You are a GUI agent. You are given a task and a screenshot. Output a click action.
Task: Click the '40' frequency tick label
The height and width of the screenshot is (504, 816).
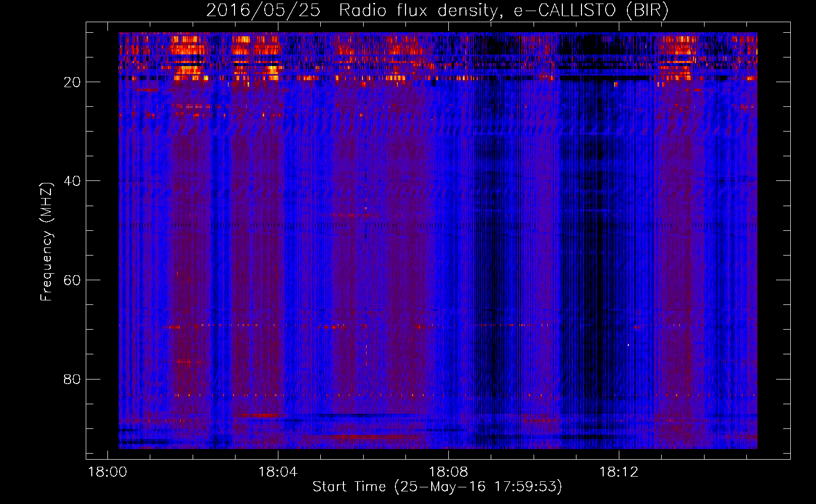click(x=72, y=181)
